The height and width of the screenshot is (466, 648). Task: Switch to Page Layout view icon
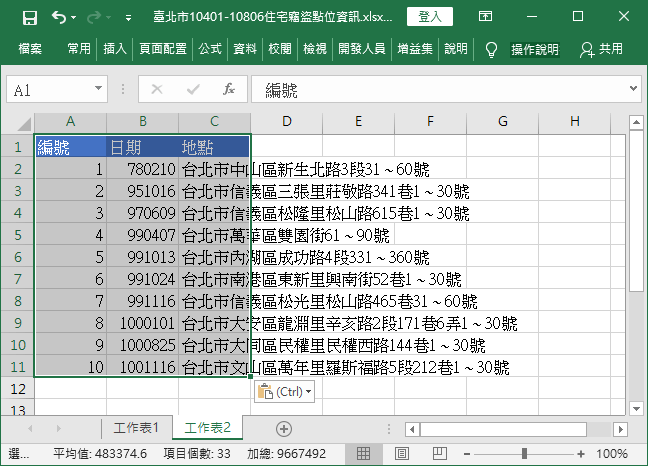tap(401, 454)
